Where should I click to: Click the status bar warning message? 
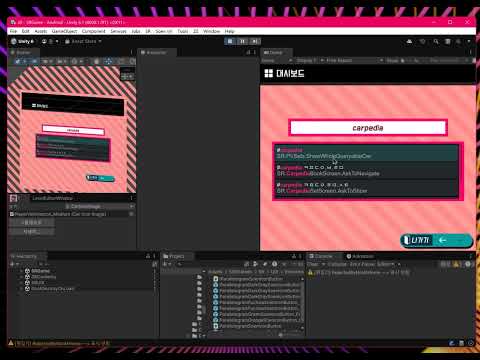[x=59, y=343]
